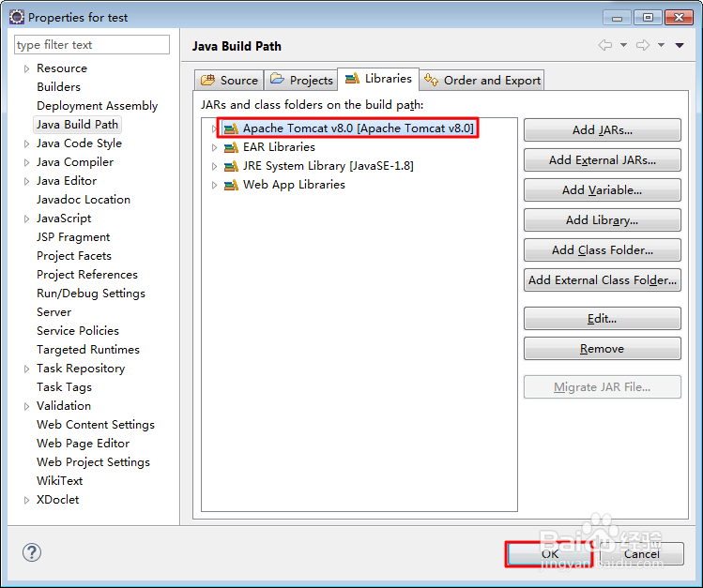The height and width of the screenshot is (588, 703).
Task: Open the Project Facets page
Action: click(74, 256)
